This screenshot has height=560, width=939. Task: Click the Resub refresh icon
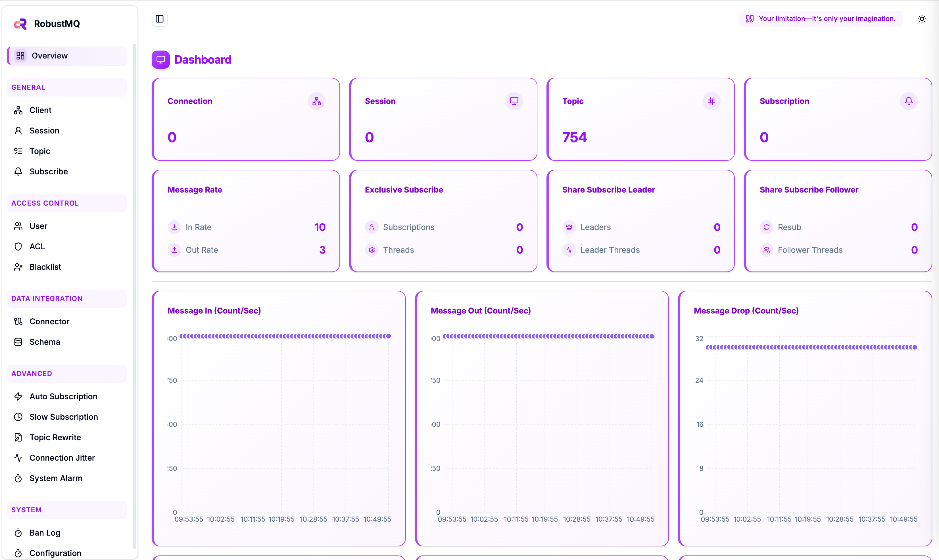tap(767, 227)
